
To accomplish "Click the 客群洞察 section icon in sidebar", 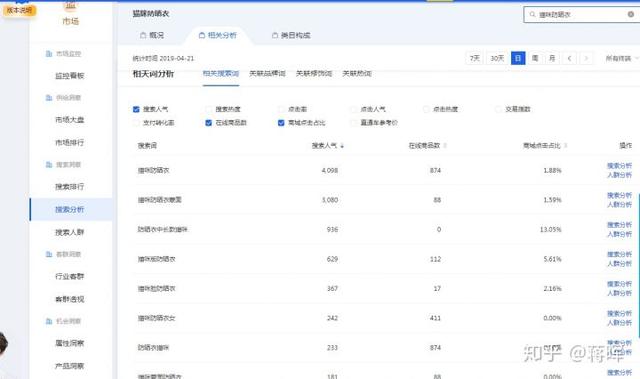I will (x=49, y=255).
